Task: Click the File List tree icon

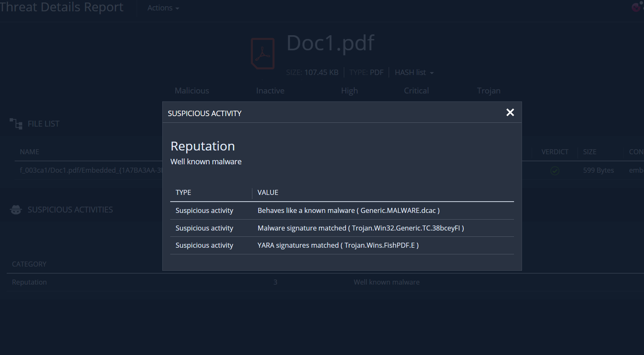Action: 16,124
